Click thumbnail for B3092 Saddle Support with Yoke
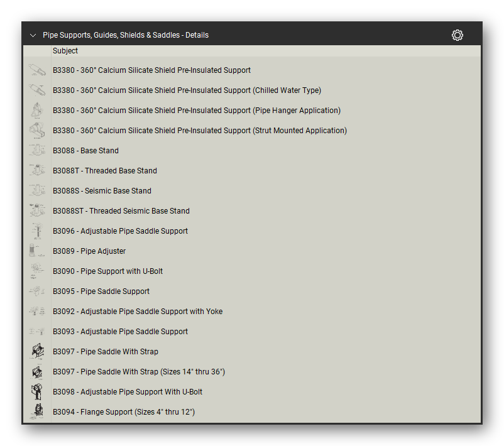Viewport: 504px width, 446px height. pyautogui.click(x=37, y=312)
